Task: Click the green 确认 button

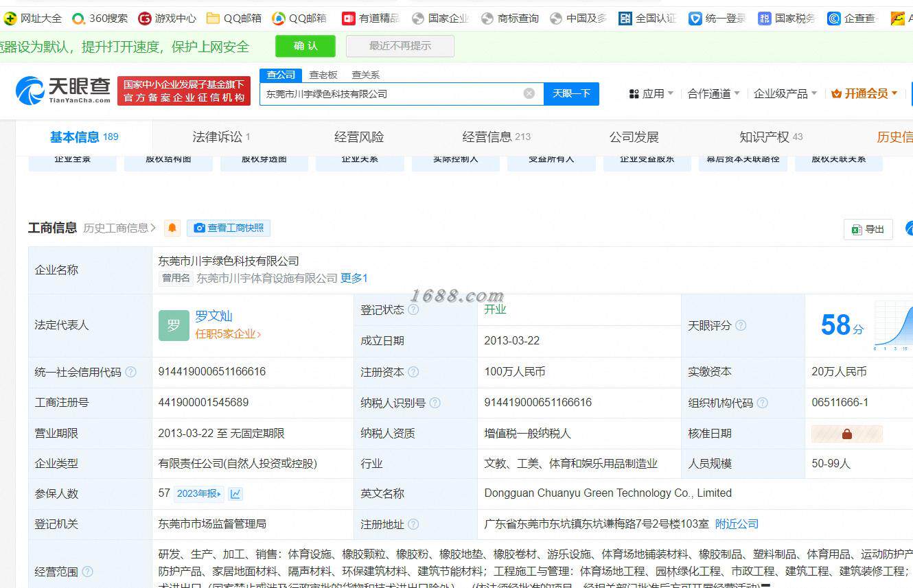Action: pos(305,46)
